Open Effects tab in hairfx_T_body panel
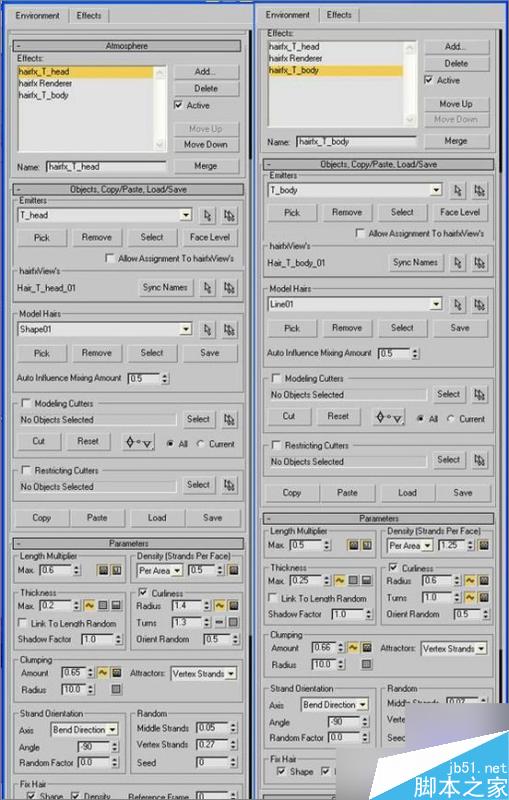The image size is (509, 800). coord(339,15)
